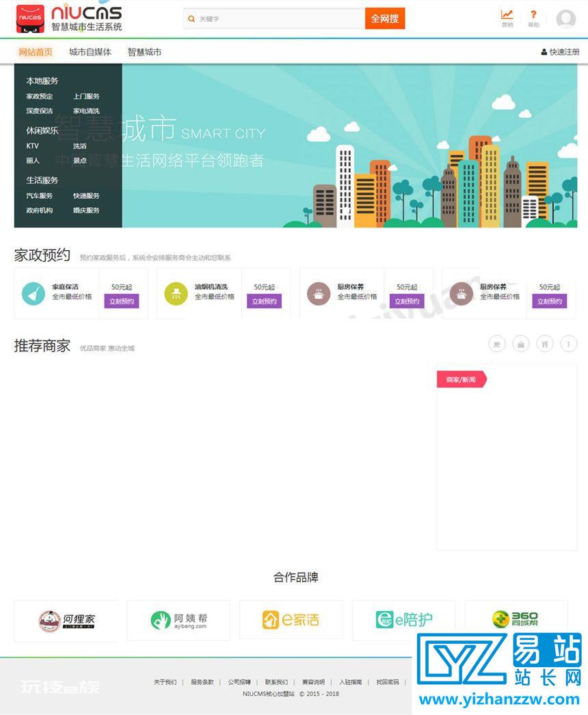Select the 网站首页 nav tab
The width and height of the screenshot is (588, 715).
click(x=36, y=52)
